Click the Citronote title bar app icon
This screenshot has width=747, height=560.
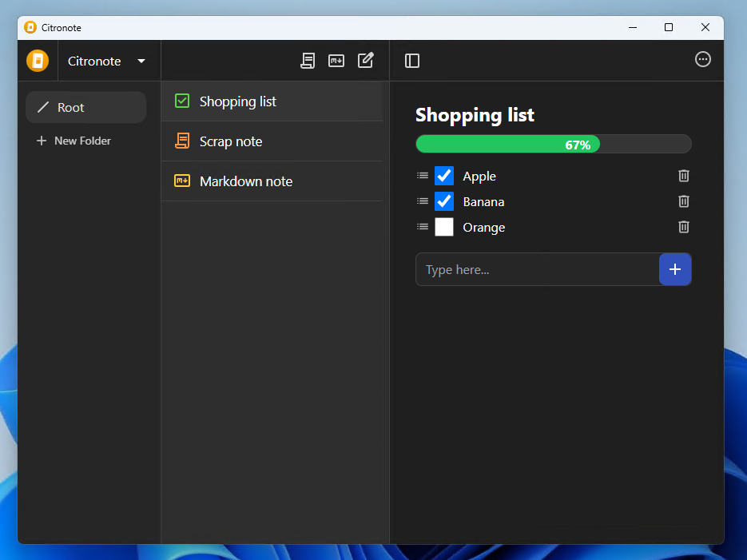click(30, 28)
